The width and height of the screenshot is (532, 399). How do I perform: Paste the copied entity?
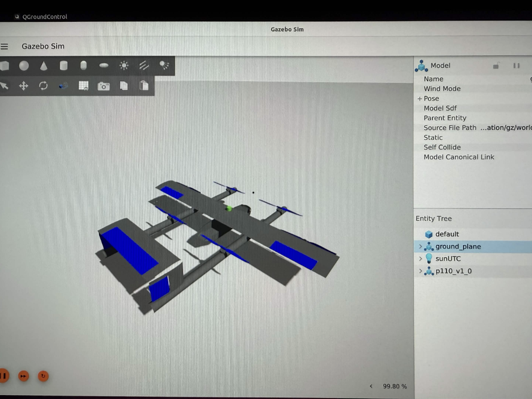tap(144, 85)
